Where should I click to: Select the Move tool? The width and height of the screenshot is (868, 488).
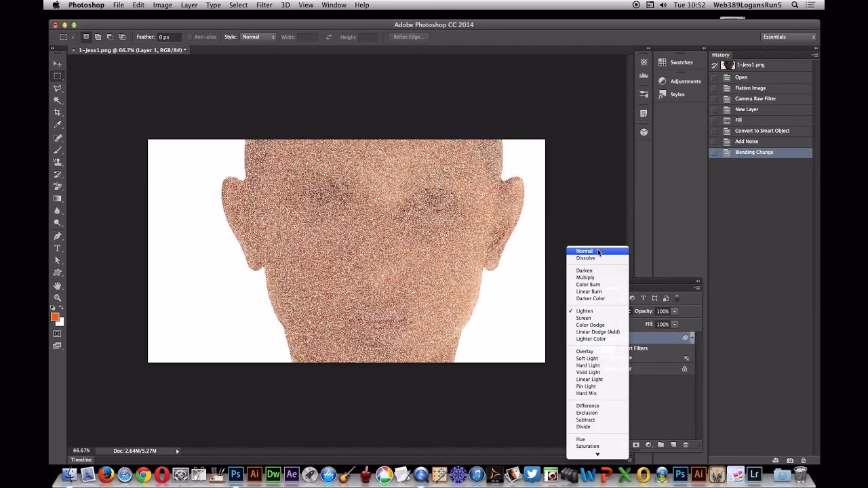tap(58, 63)
